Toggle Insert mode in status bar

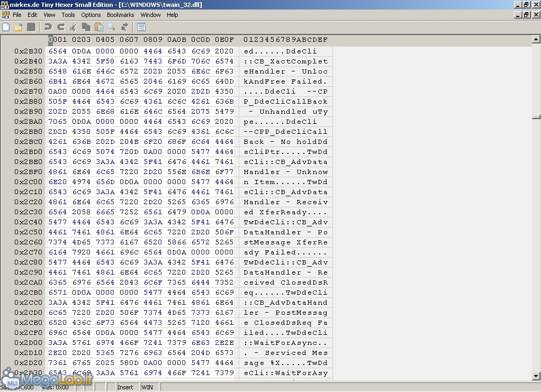(x=125, y=387)
